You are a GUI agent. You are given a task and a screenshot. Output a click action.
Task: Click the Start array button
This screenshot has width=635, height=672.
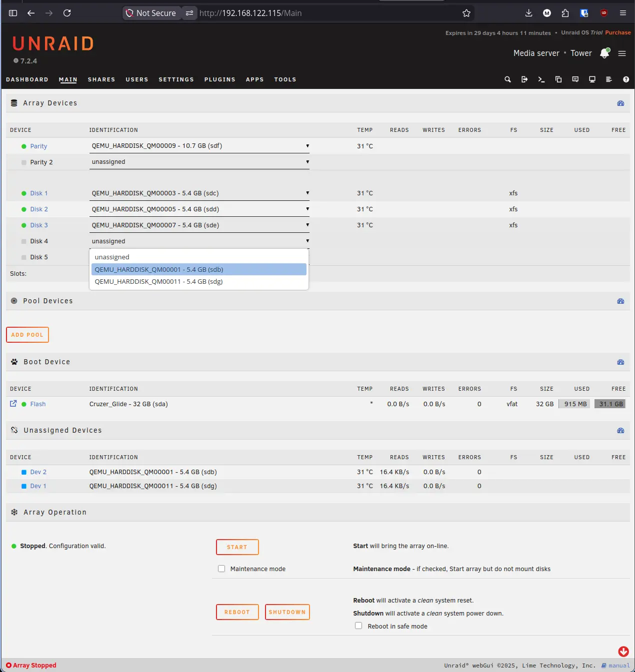coord(237,547)
